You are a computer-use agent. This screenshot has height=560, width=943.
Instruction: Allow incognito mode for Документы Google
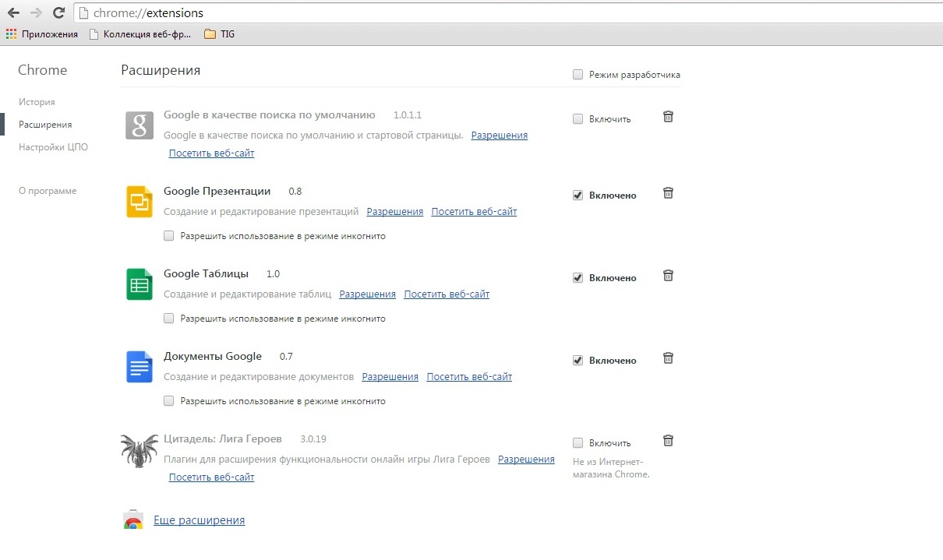(169, 401)
